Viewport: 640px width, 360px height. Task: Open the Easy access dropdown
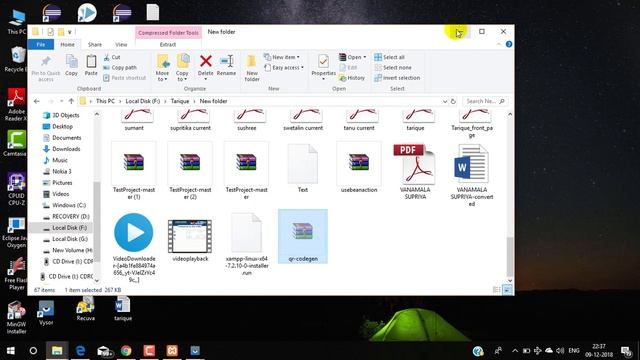pos(284,67)
